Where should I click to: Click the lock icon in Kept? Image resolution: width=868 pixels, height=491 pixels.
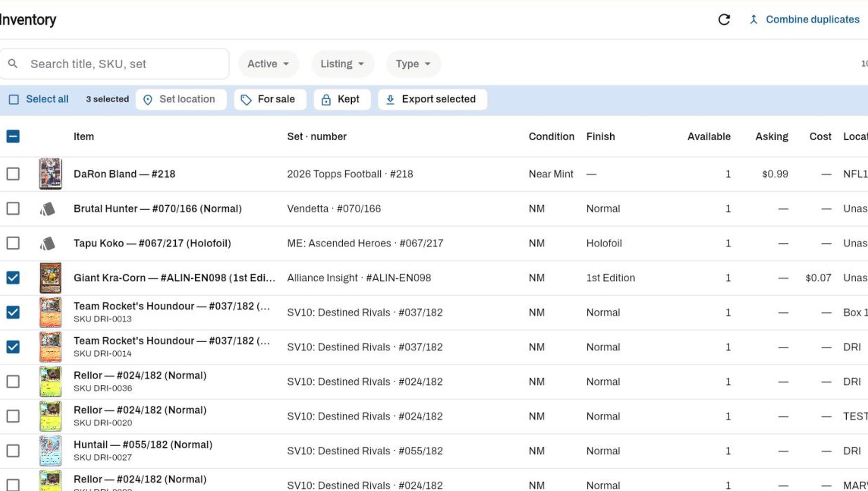click(326, 99)
